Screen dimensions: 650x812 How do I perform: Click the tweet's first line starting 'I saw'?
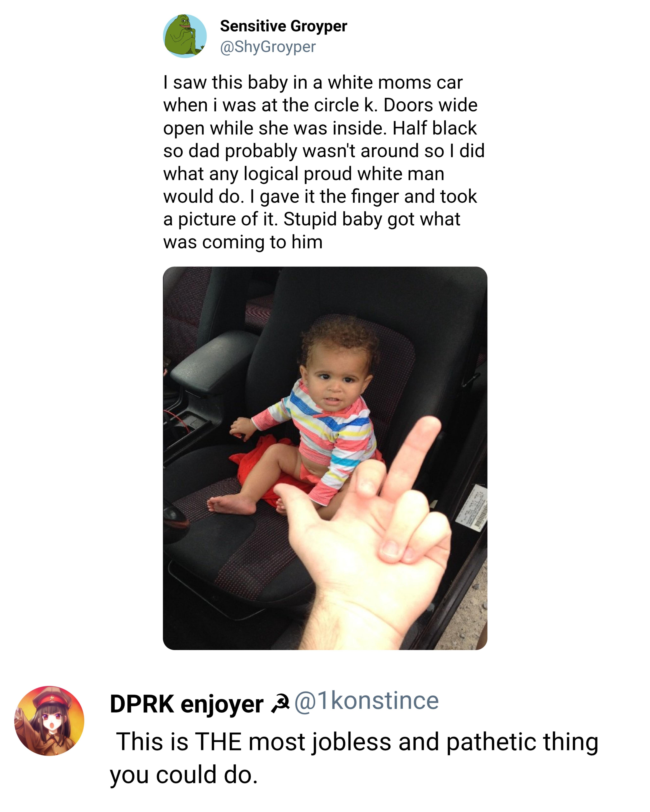click(x=313, y=82)
